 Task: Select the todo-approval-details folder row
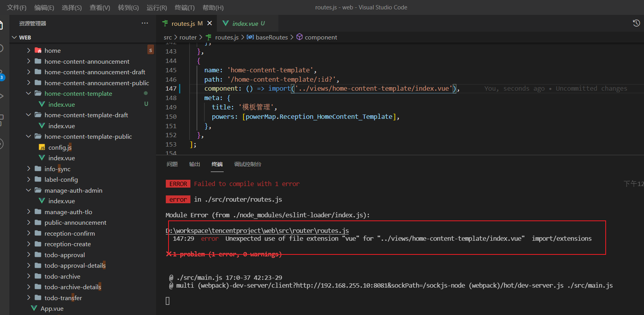click(83, 265)
